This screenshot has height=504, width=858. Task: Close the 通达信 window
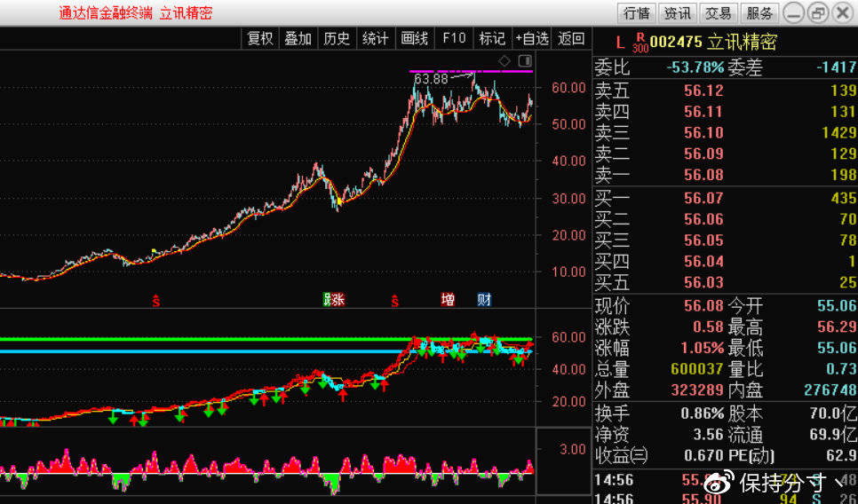(x=843, y=13)
